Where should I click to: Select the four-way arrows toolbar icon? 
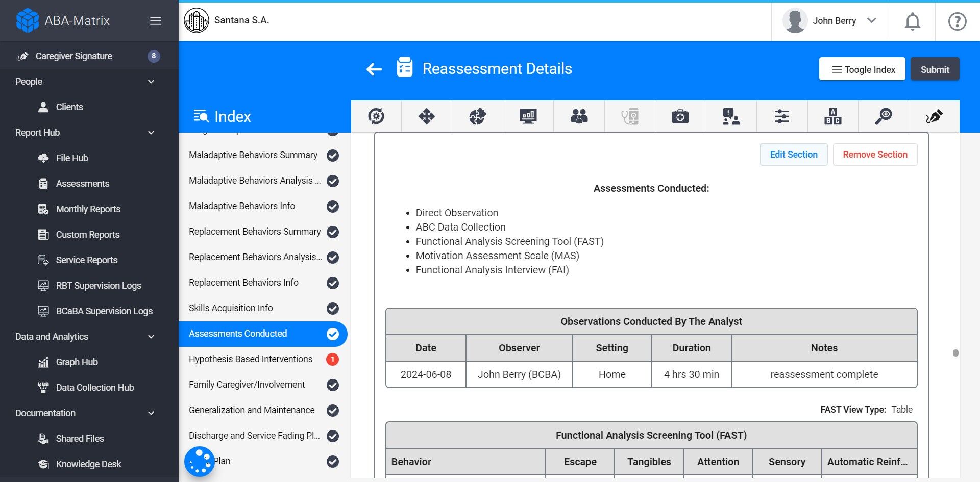click(427, 116)
